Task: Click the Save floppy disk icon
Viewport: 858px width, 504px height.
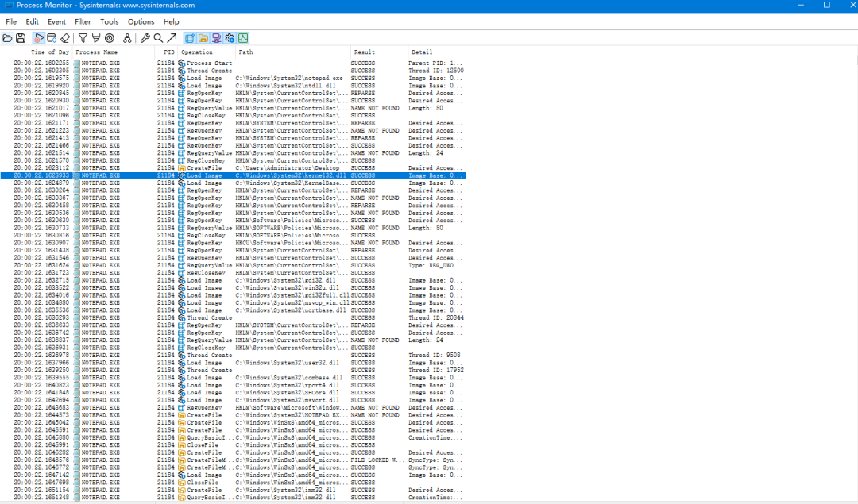Action: [x=21, y=38]
